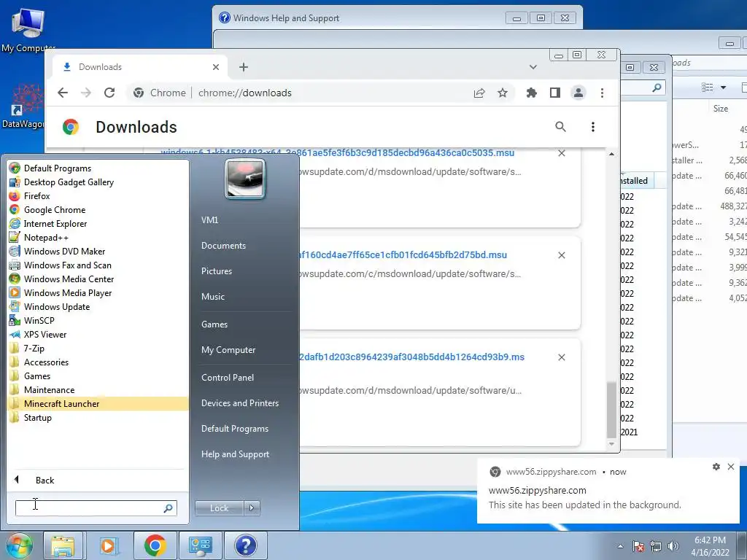Go back in Chrome
The width and height of the screenshot is (747, 560).
click(x=63, y=93)
